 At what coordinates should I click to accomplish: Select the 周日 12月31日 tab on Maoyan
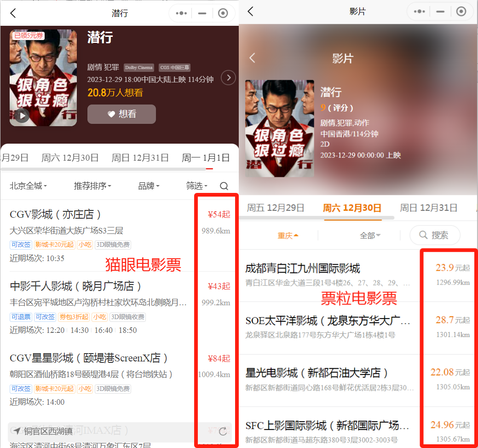point(140,158)
